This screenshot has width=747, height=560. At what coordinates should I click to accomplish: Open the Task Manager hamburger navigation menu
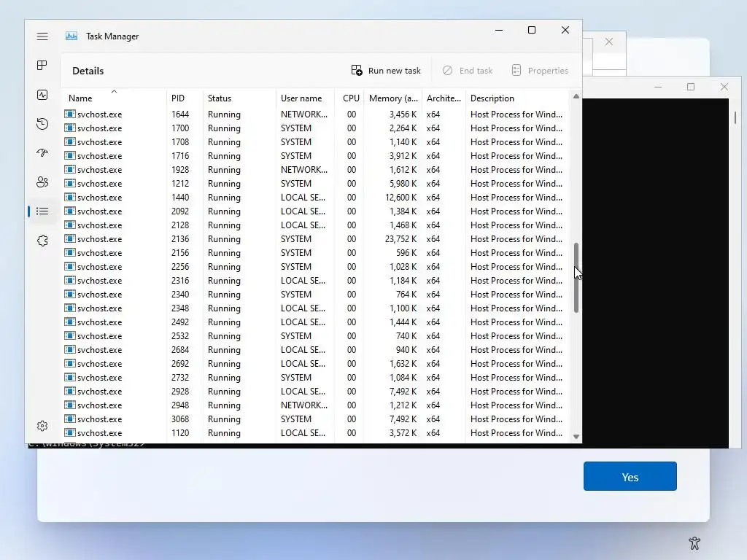tap(42, 36)
